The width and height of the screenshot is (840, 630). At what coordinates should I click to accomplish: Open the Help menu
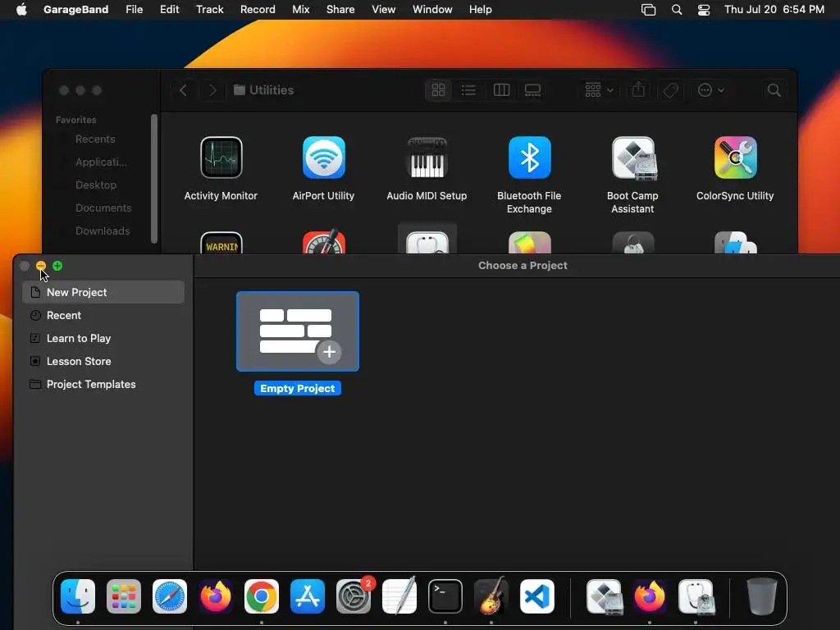[480, 10]
